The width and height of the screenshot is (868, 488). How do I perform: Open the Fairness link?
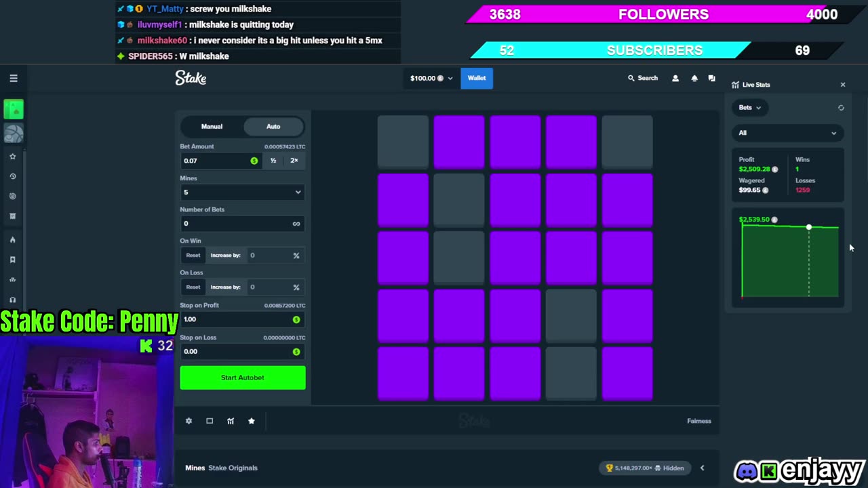click(699, 421)
